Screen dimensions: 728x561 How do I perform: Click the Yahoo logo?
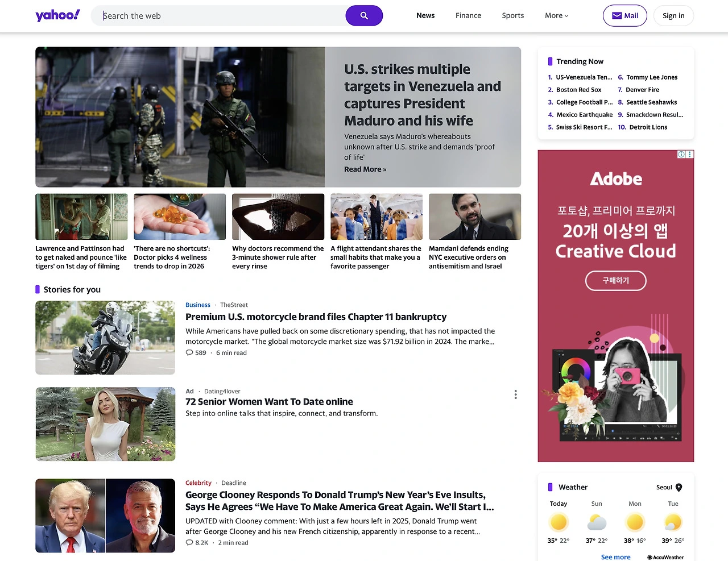click(x=57, y=15)
